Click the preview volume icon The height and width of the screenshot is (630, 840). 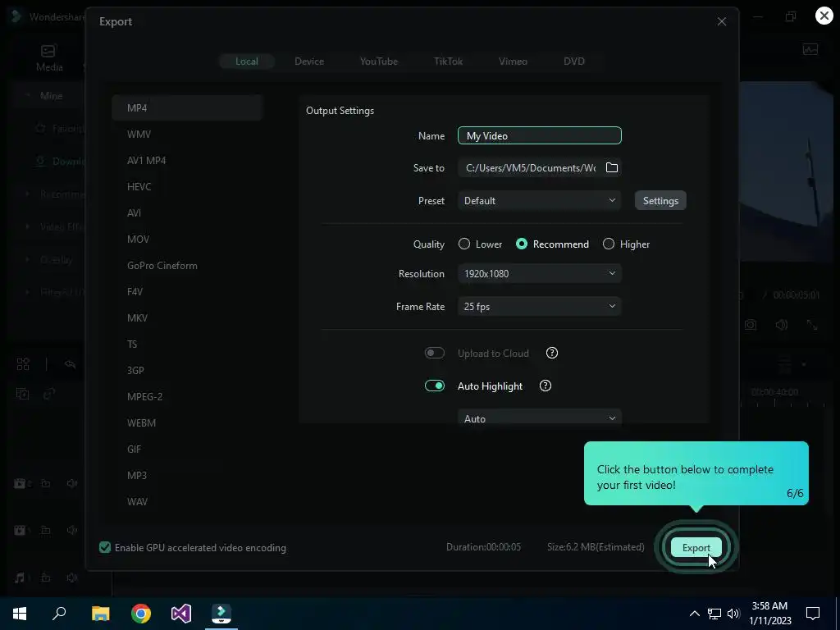782,325
